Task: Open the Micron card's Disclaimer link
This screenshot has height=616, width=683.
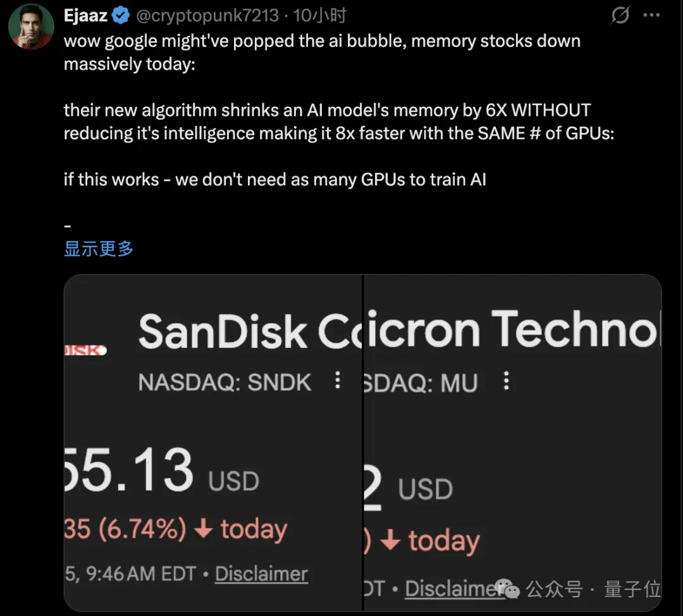Action: point(450,589)
